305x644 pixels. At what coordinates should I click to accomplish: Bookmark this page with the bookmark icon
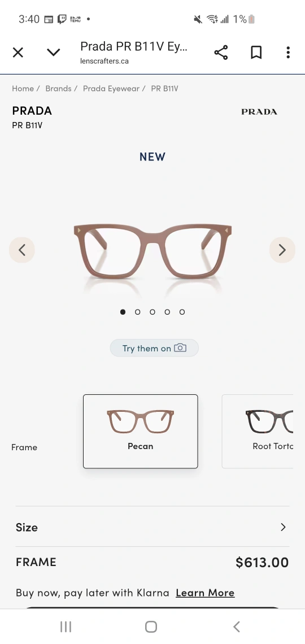256,53
